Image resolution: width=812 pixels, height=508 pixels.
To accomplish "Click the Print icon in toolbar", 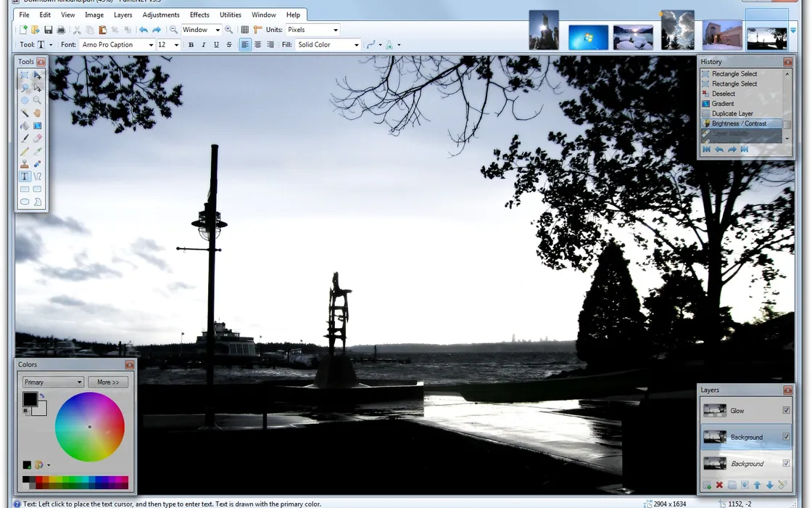I will click(x=61, y=30).
